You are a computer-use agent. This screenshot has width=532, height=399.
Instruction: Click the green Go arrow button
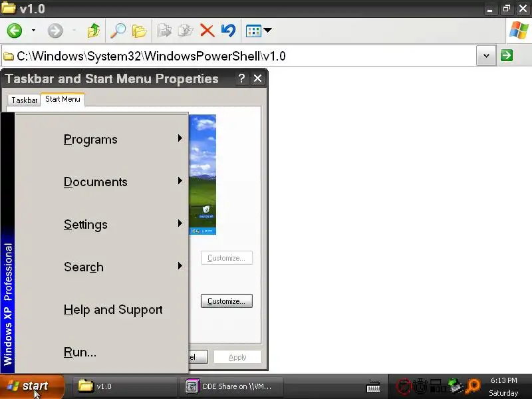pyautogui.click(x=507, y=55)
